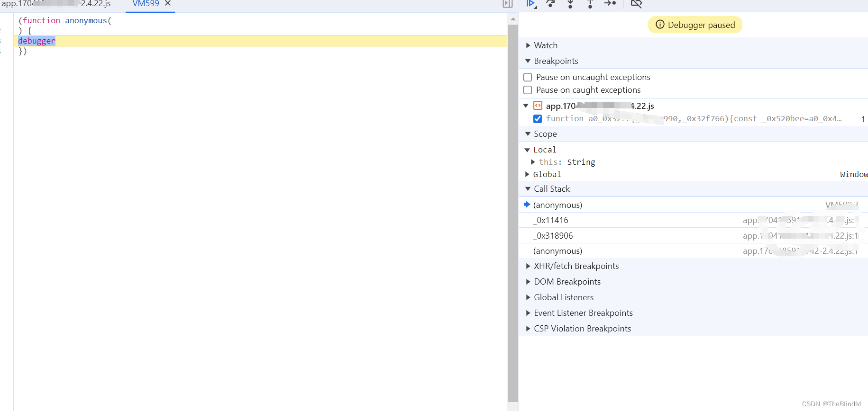868x411 pixels.
Task: Close the VM599 tab
Action: (168, 3)
